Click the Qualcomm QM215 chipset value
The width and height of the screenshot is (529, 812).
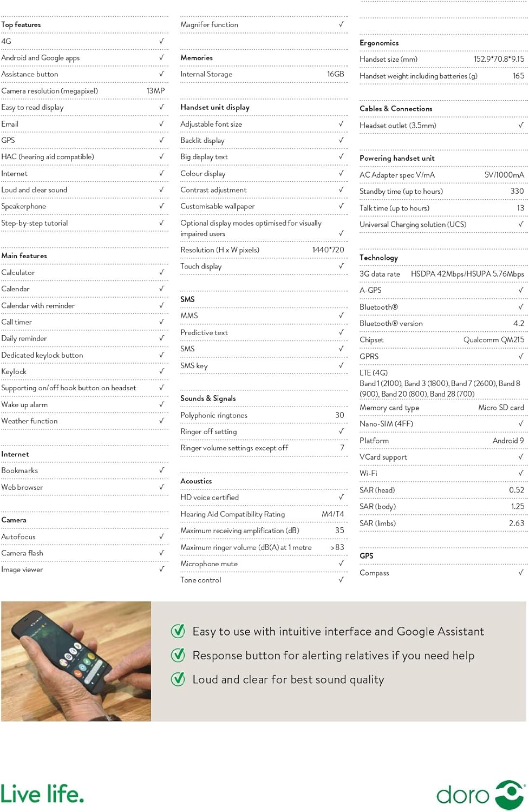(493, 340)
